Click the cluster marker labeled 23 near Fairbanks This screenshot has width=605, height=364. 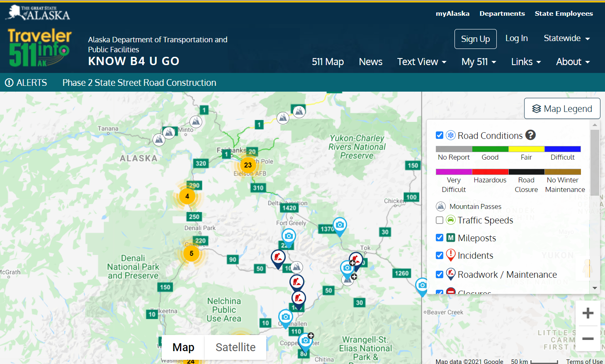click(248, 165)
